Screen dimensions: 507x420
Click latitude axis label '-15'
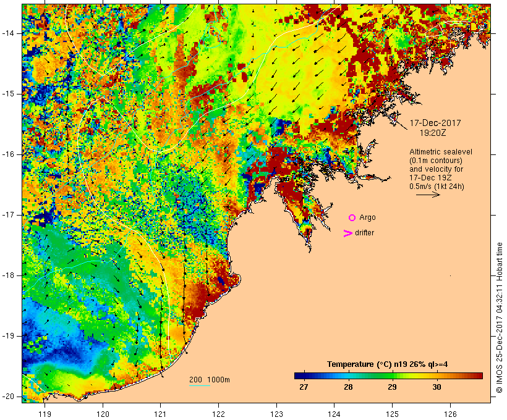(7, 94)
